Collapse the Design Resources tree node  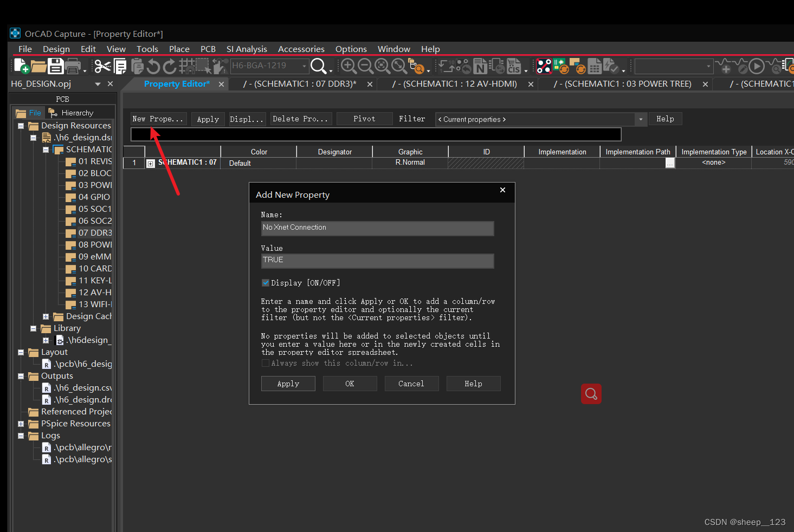21,126
